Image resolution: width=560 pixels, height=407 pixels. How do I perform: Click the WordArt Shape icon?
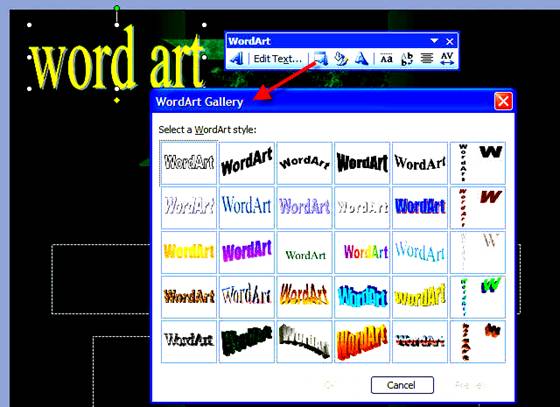coord(361,58)
